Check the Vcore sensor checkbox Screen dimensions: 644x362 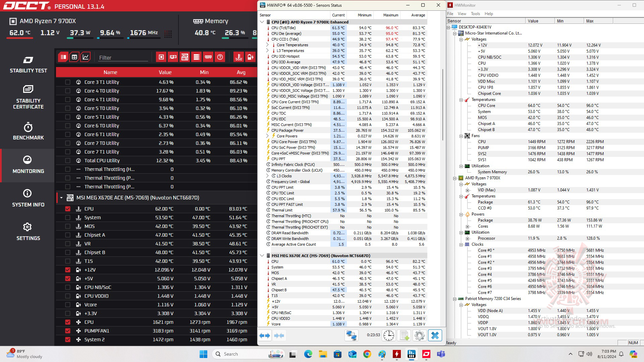(68, 305)
